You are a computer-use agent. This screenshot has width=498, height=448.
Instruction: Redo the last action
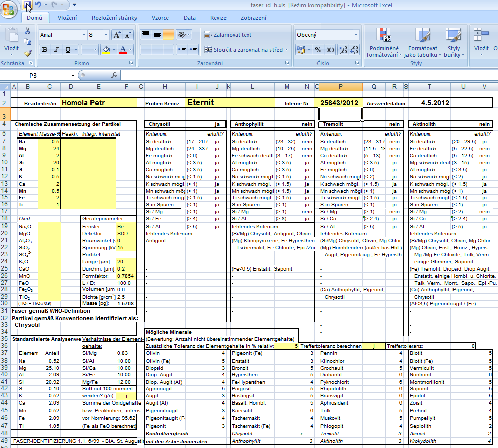click(54, 5)
